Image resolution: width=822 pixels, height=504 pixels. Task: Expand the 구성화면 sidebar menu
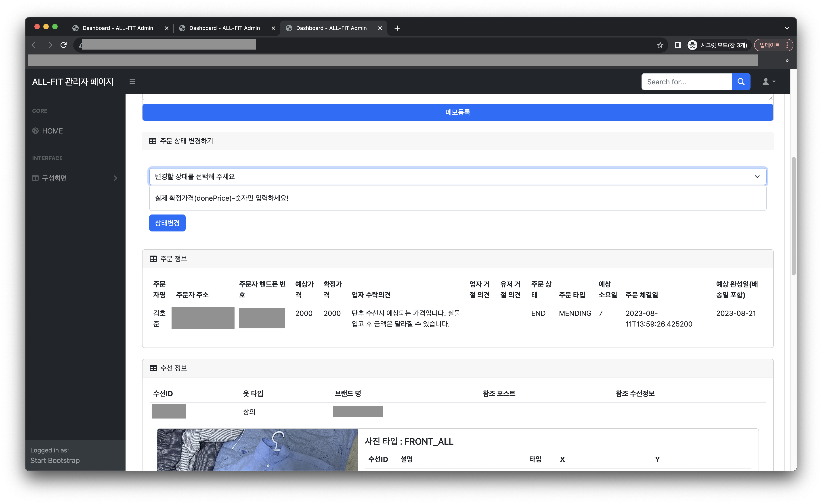(x=75, y=178)
